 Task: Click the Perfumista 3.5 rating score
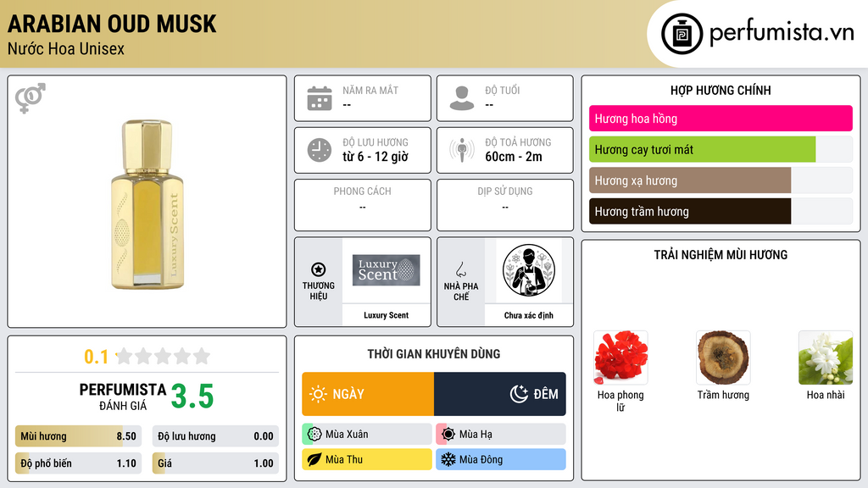192,396
